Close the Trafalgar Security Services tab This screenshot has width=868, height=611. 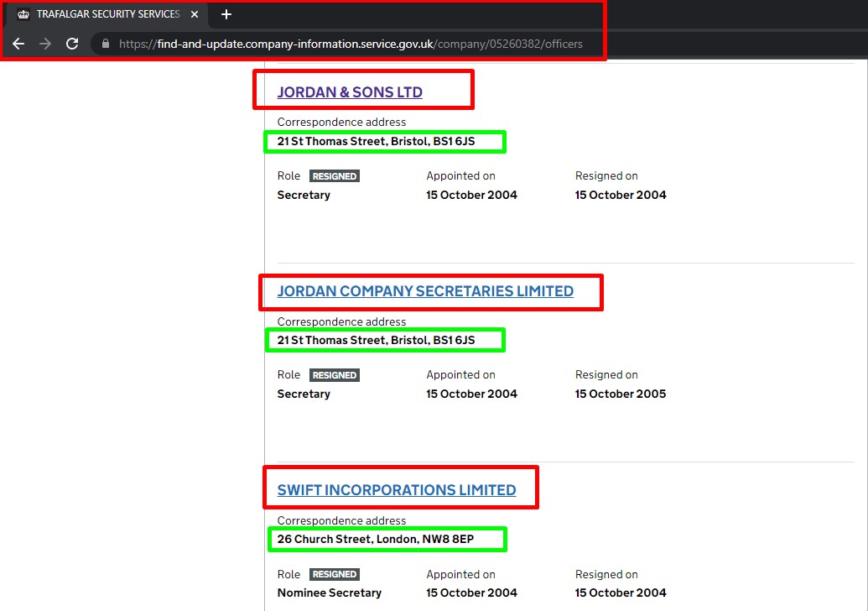click(195, 14)
